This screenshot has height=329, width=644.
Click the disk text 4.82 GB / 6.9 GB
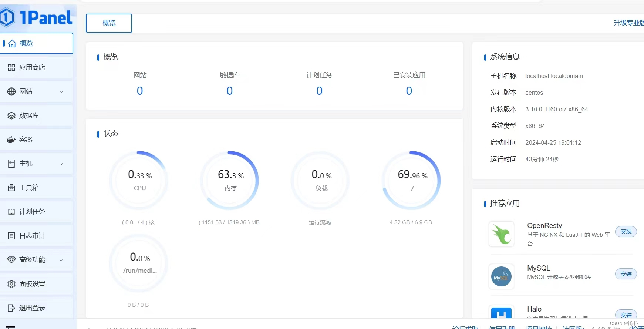pyautogui.click(x=411, y=222)
